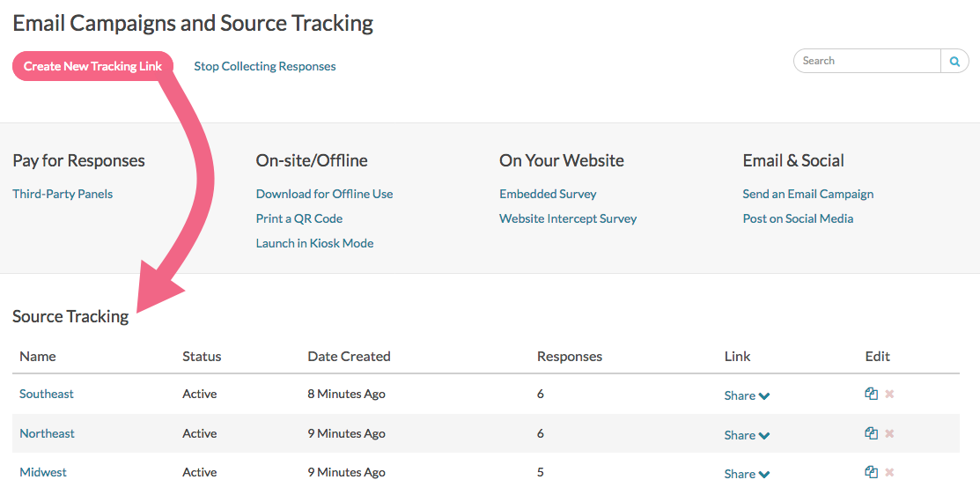Launch in Kiosk Mode link
This screenshot has width=980, height=502.
coord(314,243)
